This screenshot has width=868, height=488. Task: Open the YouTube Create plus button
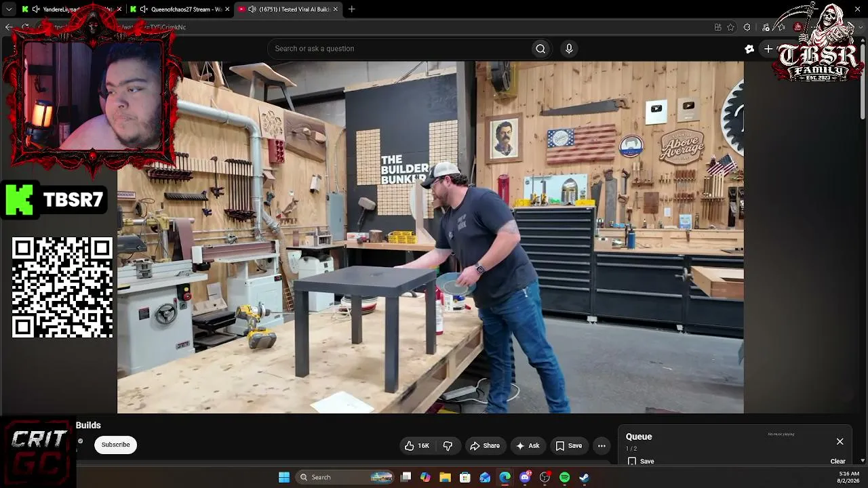pyautogui.click(x=768, y=49)
